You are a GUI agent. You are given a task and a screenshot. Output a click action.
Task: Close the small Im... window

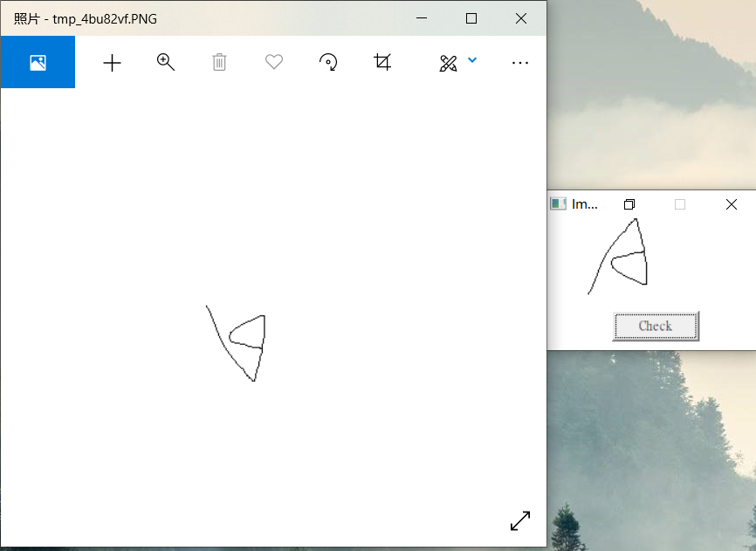tap(732, 204)
